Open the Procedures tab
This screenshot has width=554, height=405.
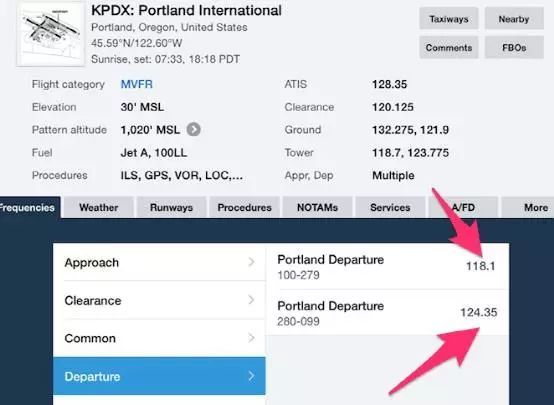pyautogui.click(x=244, y=207)
